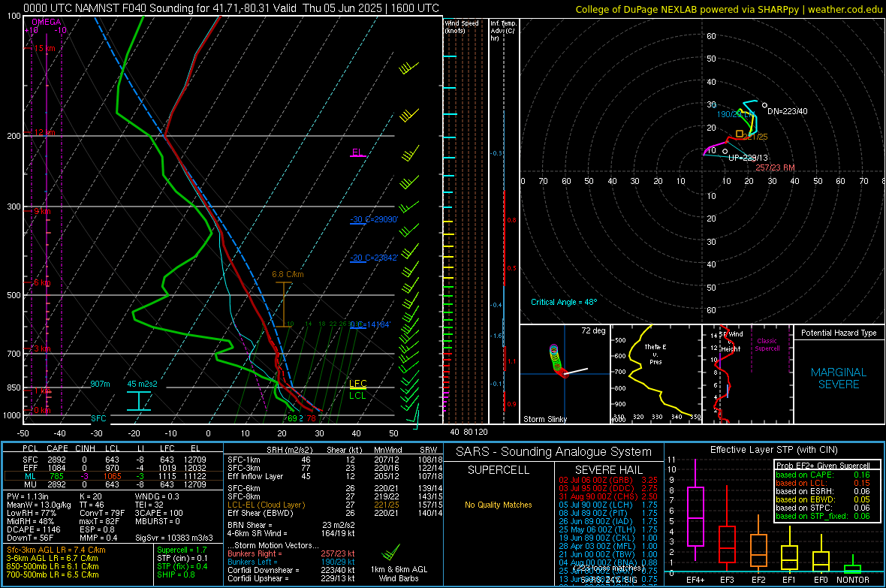This screenshot has height=588, width=886.
Task: Click the SigSvr = 10383 m3/s3 value
Action: [174, 538]
